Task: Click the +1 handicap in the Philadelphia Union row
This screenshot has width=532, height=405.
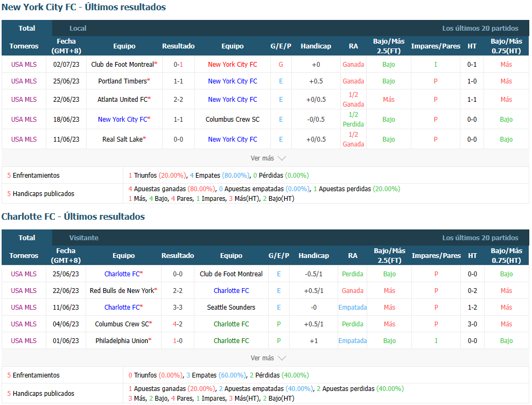Action: pos(313,340)
